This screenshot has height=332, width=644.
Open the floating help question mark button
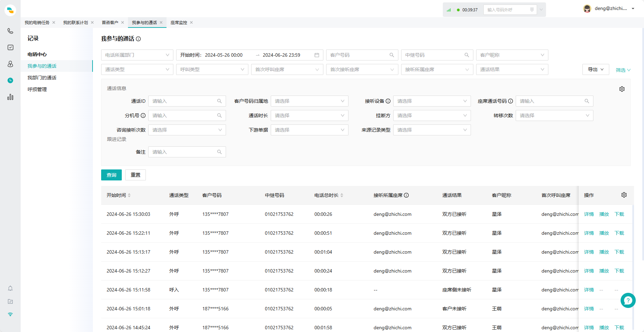click(x=628, y=300)
